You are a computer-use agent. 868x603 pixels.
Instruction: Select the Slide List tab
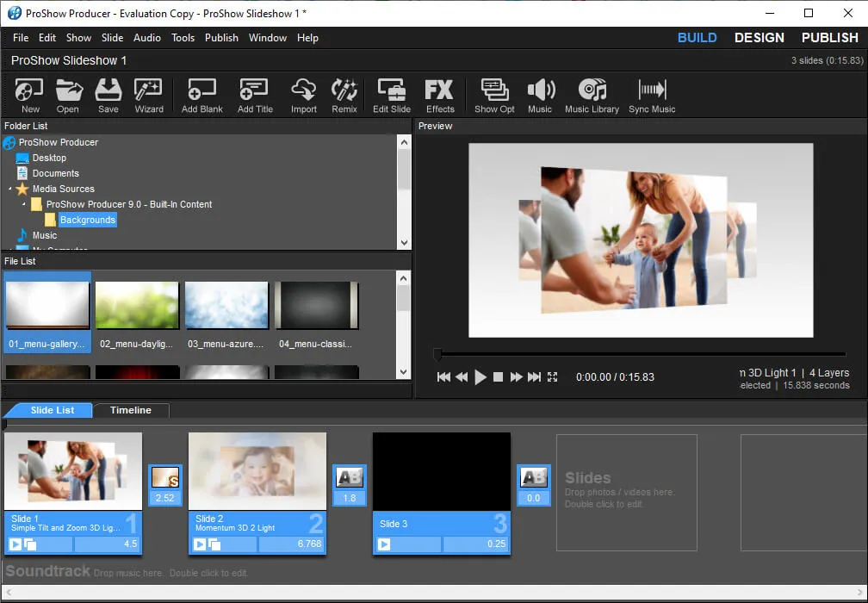[53, 410]
